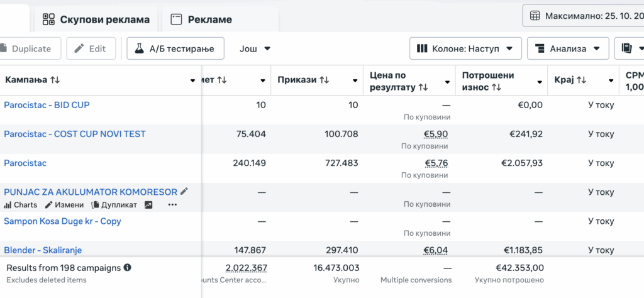Viewport: 644px width, 298px height.
Task: Sort by Кампања using its sort arrows
Action: [x=55, y=80]
